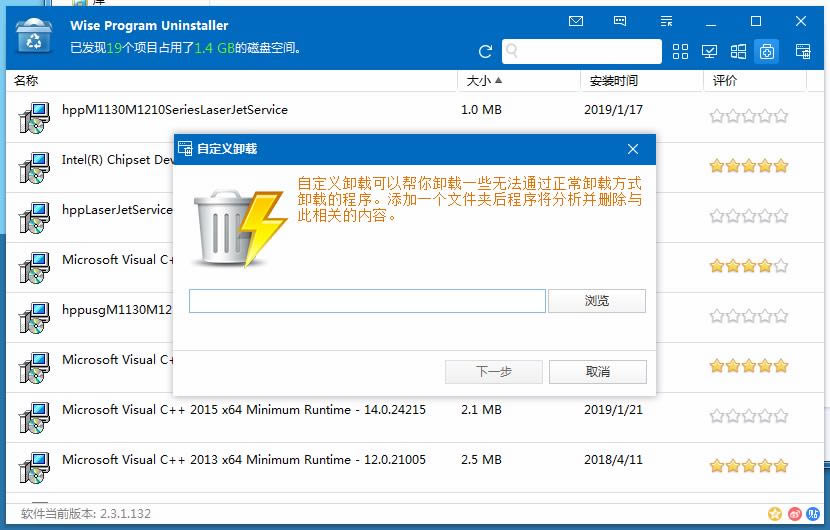Click the custom uninstall window-trash toolbar icon
Viewport: 830px width, 530px height.
click(803, 51)
